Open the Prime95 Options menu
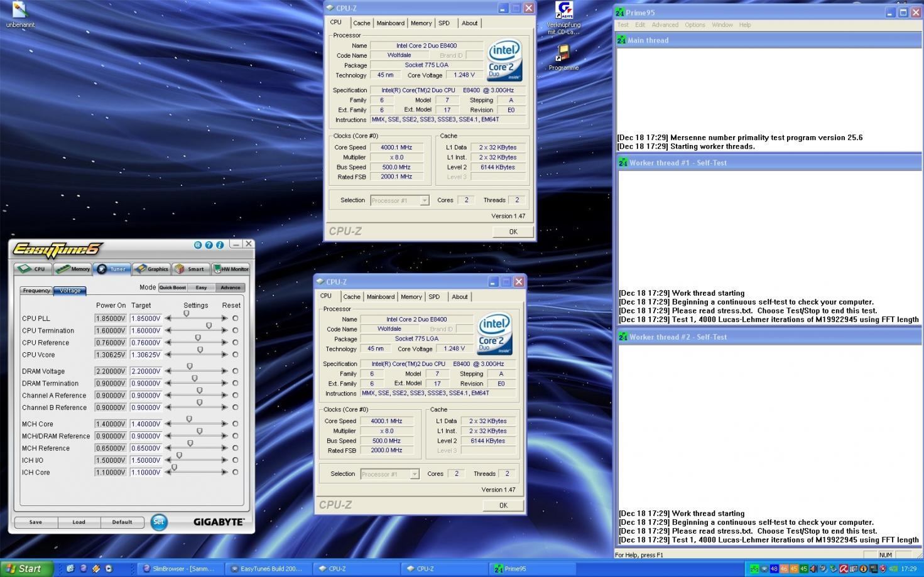The height and width of the screenshot is (577, 924). tap(695, 25)
